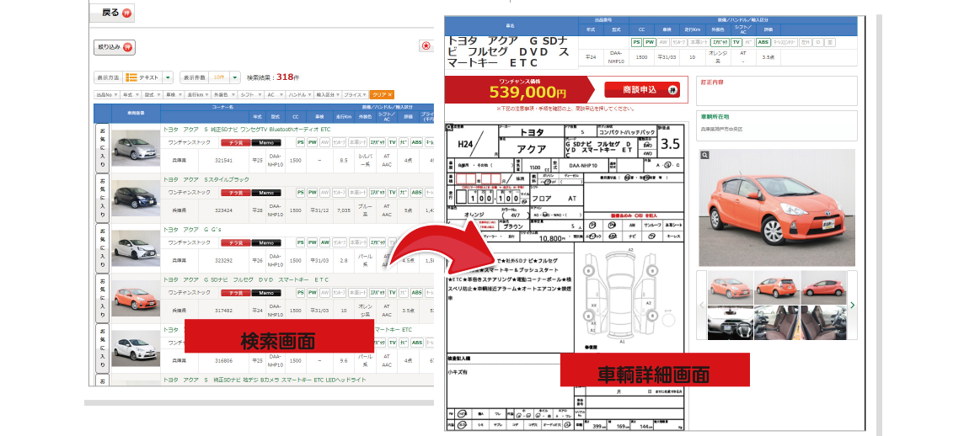Select first orange Aqua gallery thumbnail

[x=730, y=287]
